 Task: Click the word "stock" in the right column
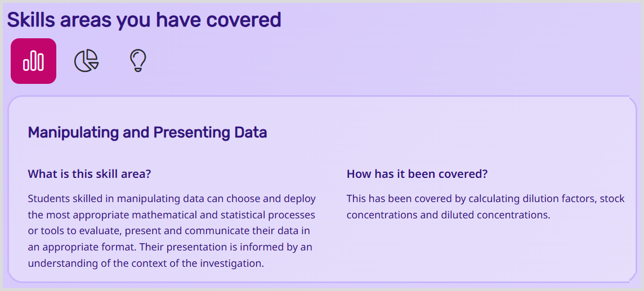[612, 199]
